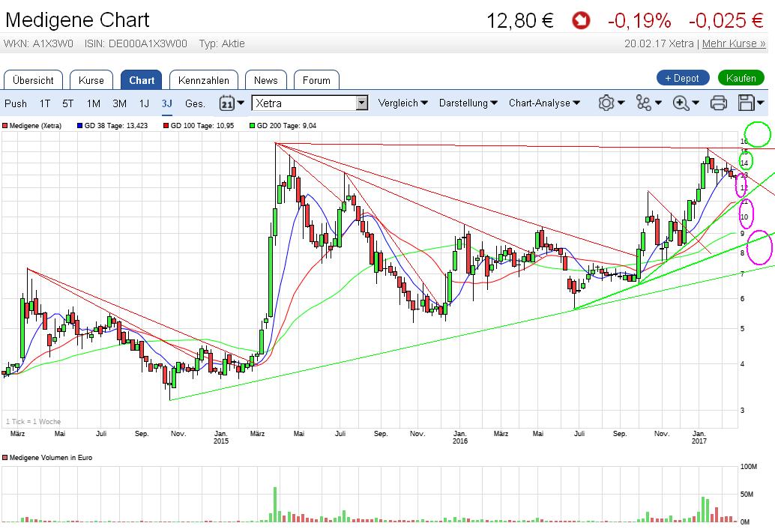Open the calendar date range picker

(227, 103)
